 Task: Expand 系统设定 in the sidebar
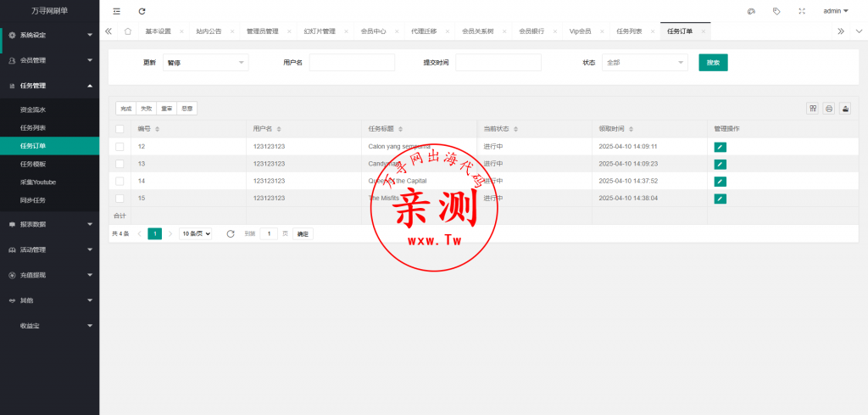tap(50, 35)
